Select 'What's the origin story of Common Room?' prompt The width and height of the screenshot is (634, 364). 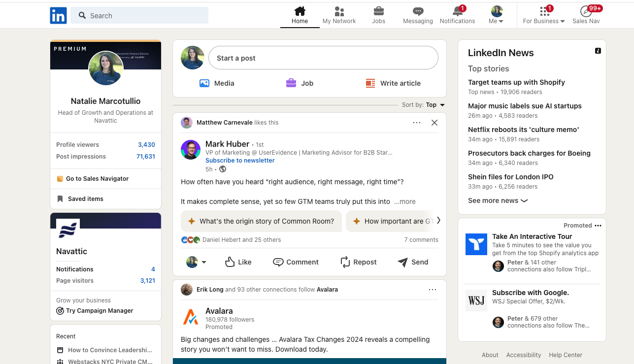[x=261, y=221]
